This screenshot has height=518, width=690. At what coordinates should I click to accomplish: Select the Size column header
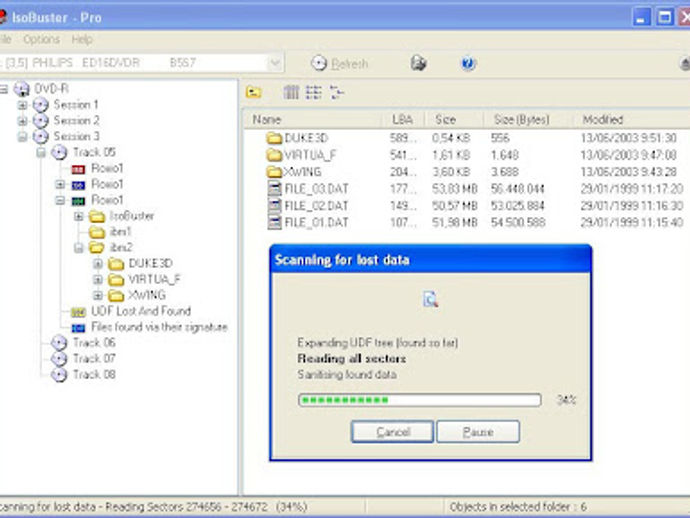[x=453, y=120]
